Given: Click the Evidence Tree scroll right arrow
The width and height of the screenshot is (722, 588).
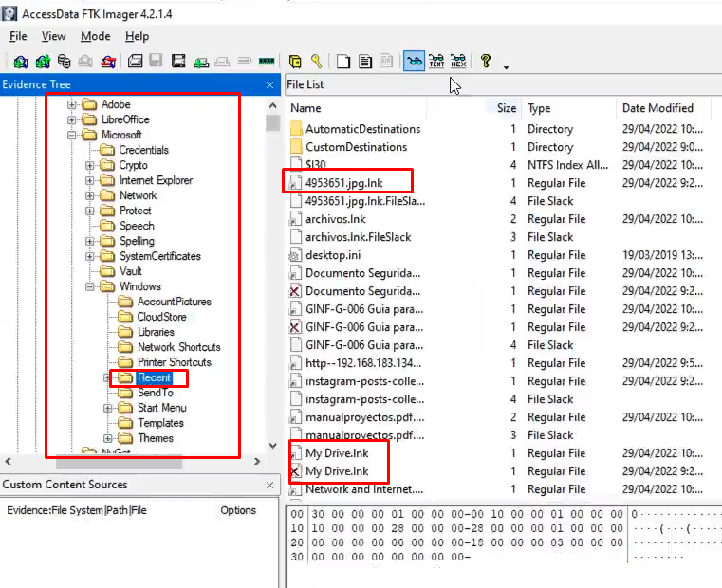Looking at the screenshot, I should click(257, 461).
